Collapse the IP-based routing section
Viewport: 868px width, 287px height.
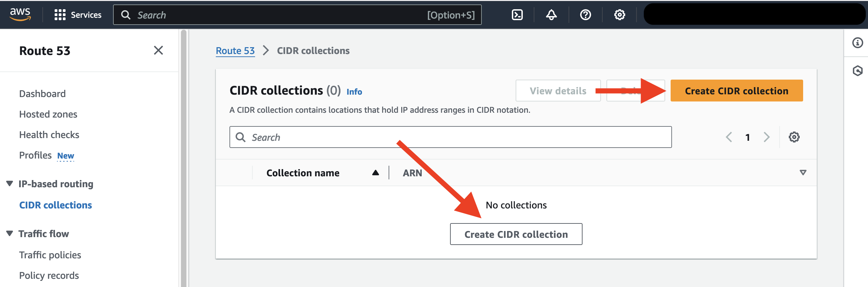pos(10,183)
